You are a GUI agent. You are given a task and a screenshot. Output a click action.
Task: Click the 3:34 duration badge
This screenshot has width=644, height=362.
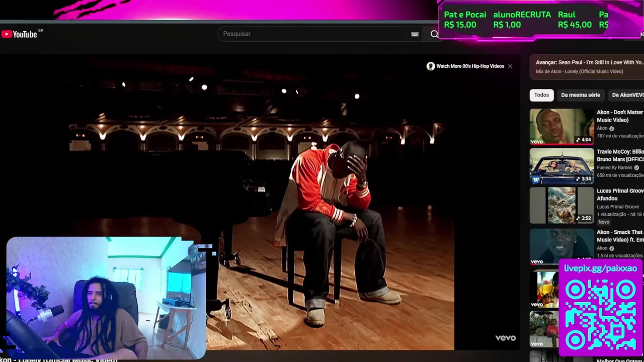tap(584, 179)
